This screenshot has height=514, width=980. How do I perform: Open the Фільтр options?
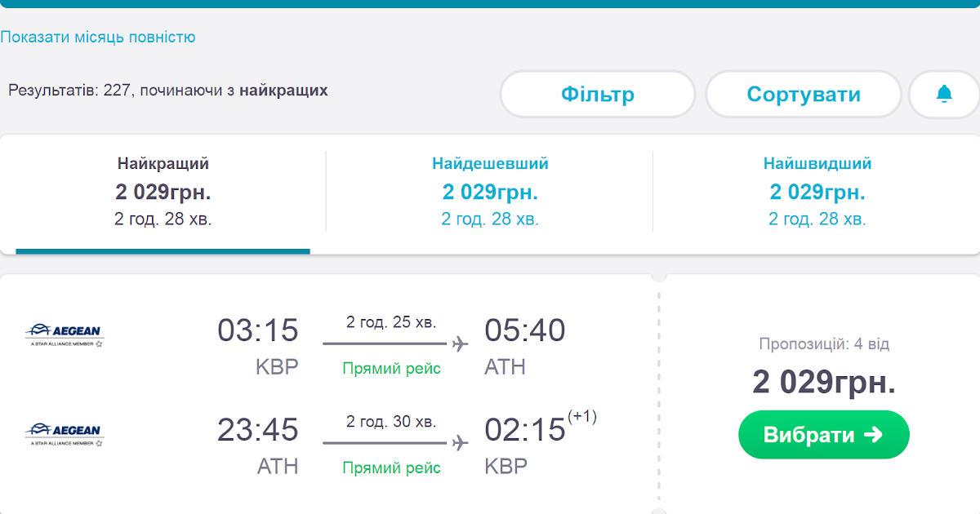597,95
